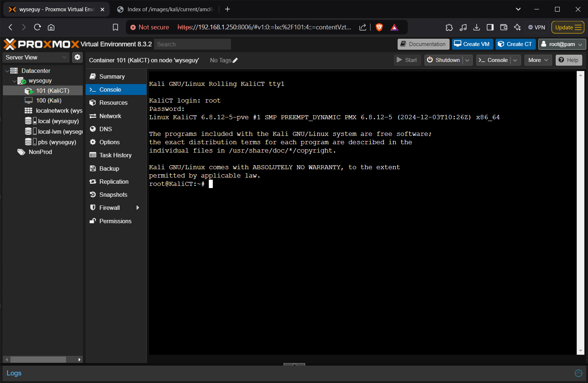Collapse the wyseguy node
Viewport: 588px width, 383px height.
click(14, 81)
